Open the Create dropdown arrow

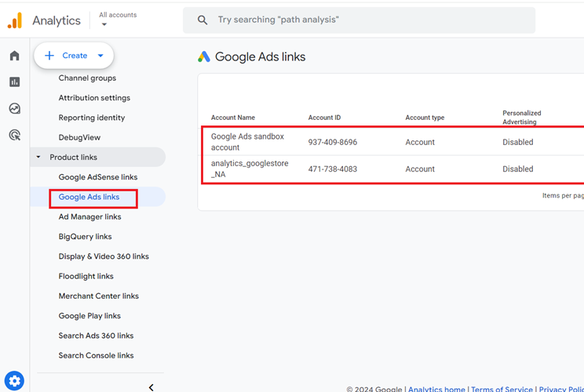coord(100,56)
